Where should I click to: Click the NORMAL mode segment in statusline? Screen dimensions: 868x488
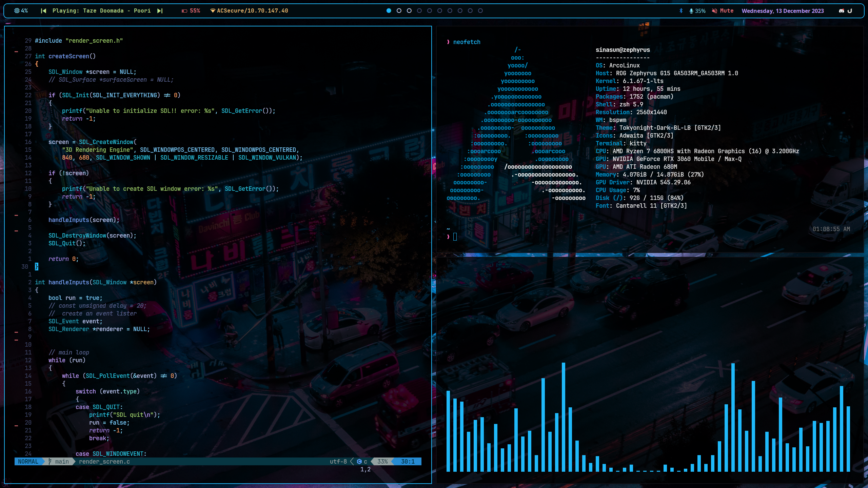tap(28, 462)
